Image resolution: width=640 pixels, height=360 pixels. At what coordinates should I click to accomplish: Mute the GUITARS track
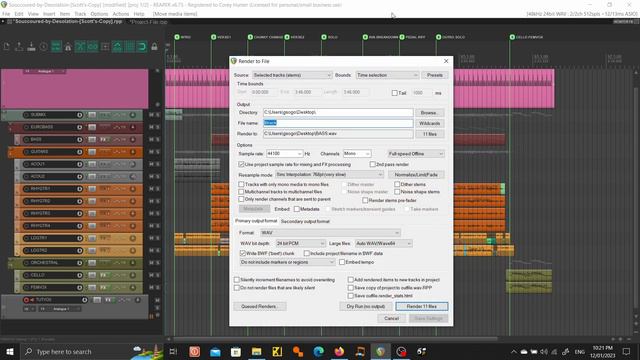[151, 152]
